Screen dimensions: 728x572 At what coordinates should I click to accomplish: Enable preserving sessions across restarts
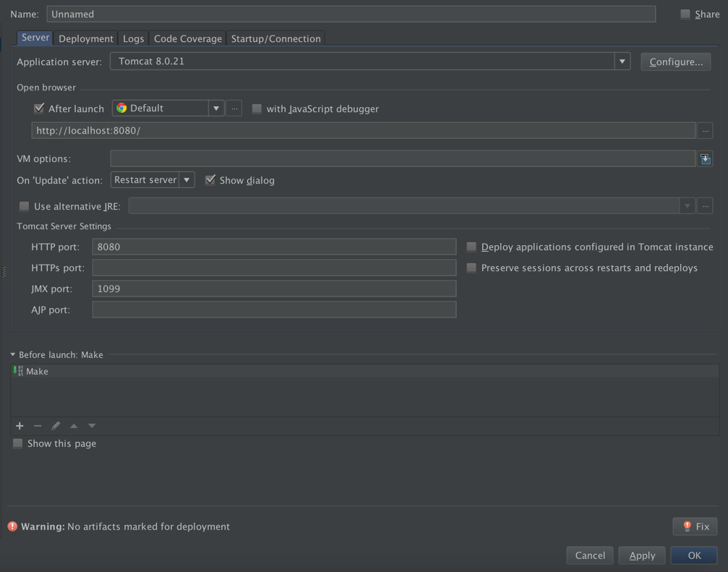471,268
